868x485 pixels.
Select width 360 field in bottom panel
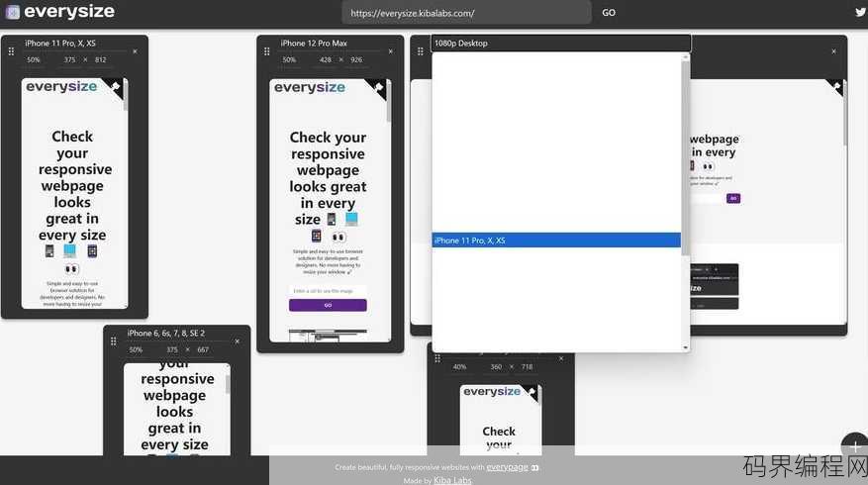pyautogui.click(x=496, y=367)
